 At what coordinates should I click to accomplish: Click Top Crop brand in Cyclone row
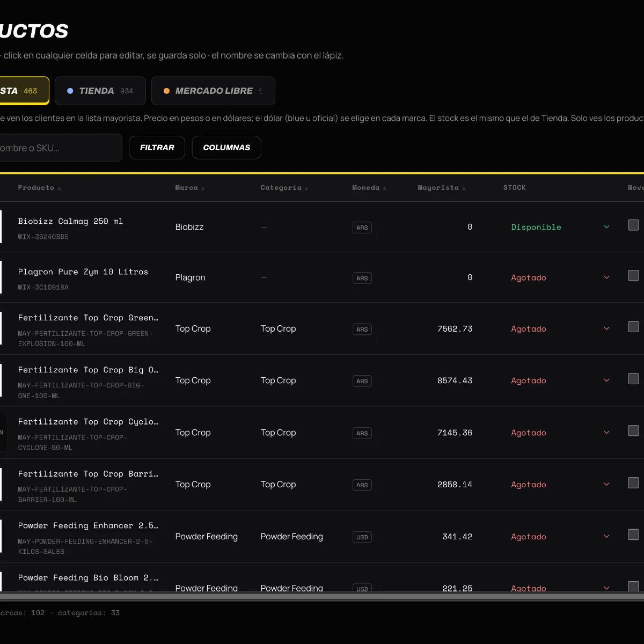(193, 433)
